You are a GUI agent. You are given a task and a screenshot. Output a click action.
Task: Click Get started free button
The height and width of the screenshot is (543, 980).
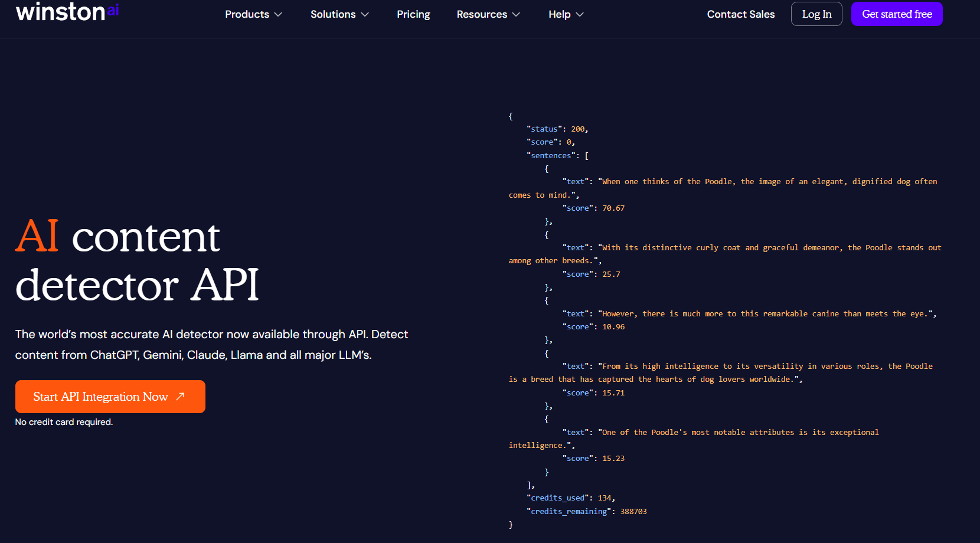click(x=897, y=14)
